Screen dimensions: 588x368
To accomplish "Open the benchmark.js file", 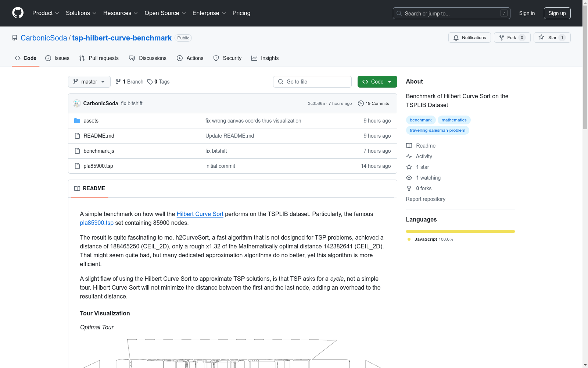I will (x=99, y=151).
